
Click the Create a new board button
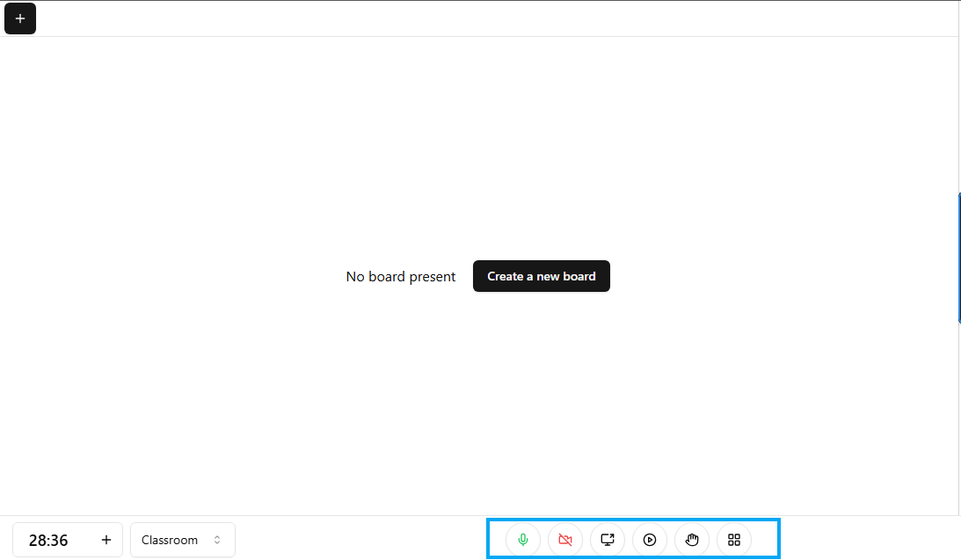(541, 276)
